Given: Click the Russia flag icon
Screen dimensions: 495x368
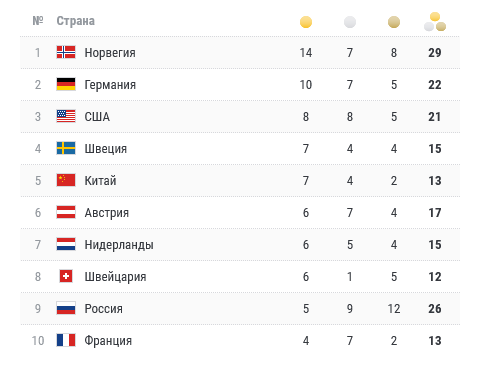Looking at the screenshot, I should pyautogui.click(x=66, y=308).
